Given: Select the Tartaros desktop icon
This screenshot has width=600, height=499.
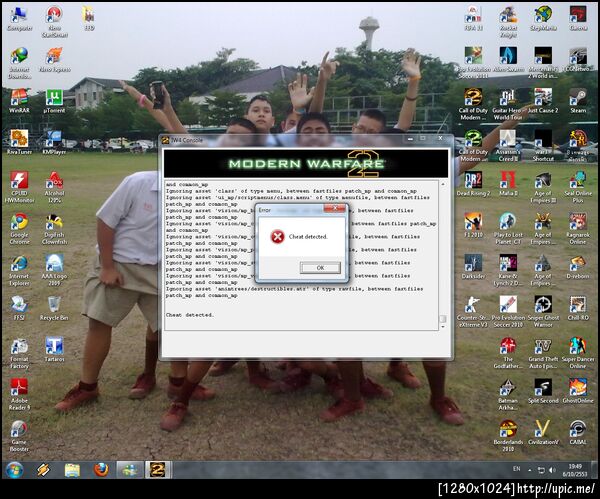Looking at the screenshot, I should (54, 349).
